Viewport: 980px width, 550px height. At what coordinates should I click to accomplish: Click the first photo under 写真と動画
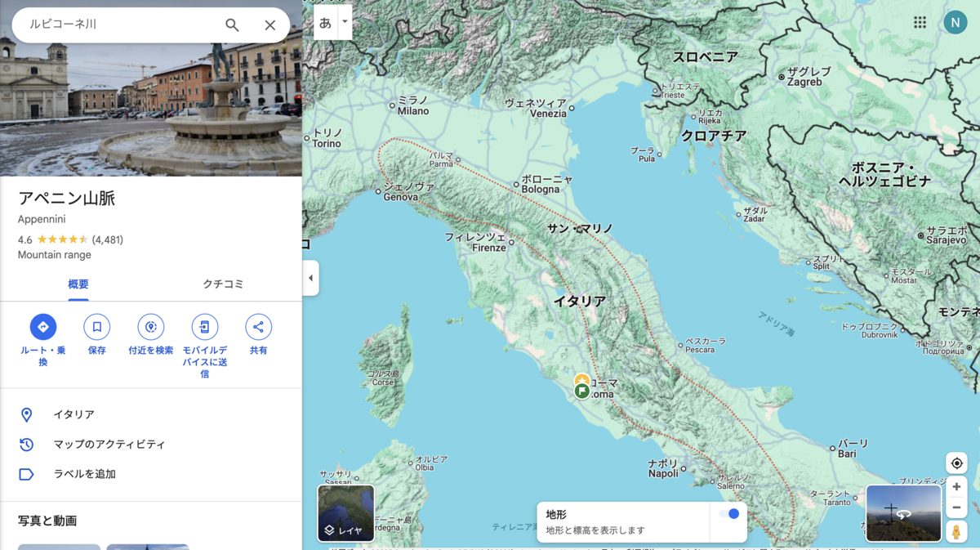(59, 547)
